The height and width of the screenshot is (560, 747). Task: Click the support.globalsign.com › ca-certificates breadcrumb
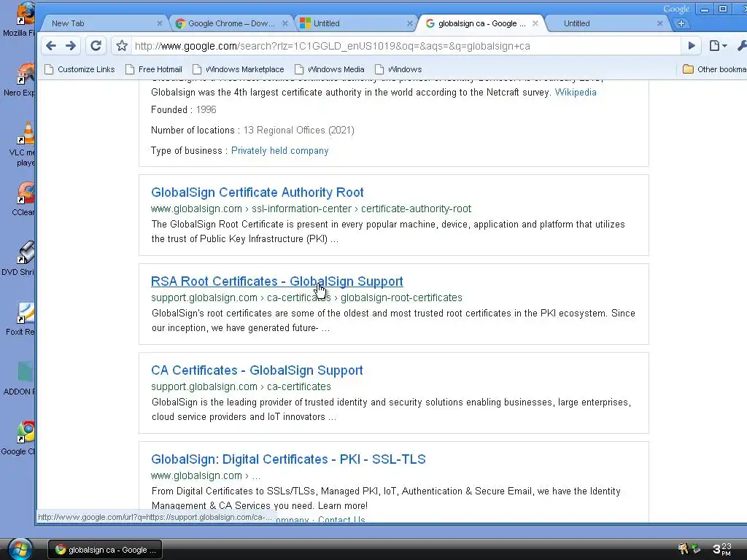(x=241, y=386)
